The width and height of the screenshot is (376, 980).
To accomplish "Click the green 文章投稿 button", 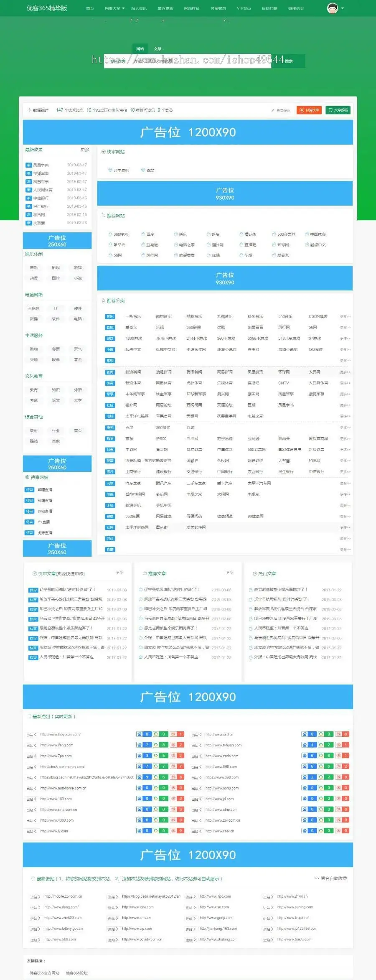I will point(338,110).
